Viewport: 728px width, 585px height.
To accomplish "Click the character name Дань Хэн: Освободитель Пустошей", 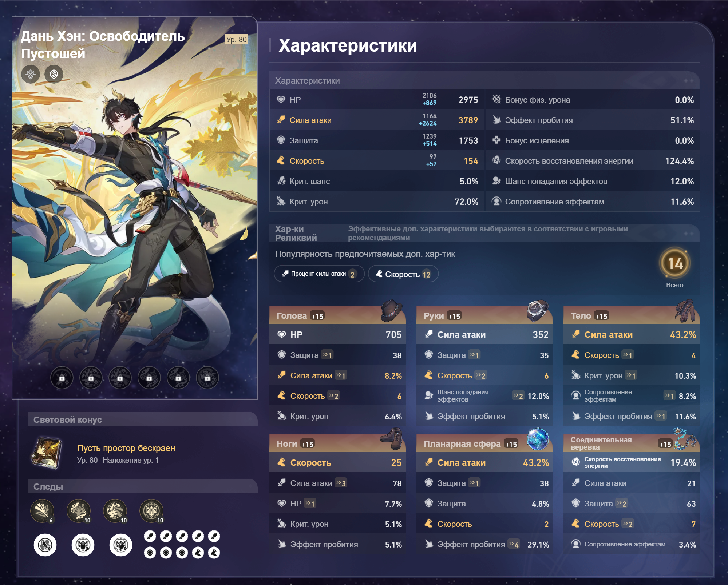I will pos(103,45).
